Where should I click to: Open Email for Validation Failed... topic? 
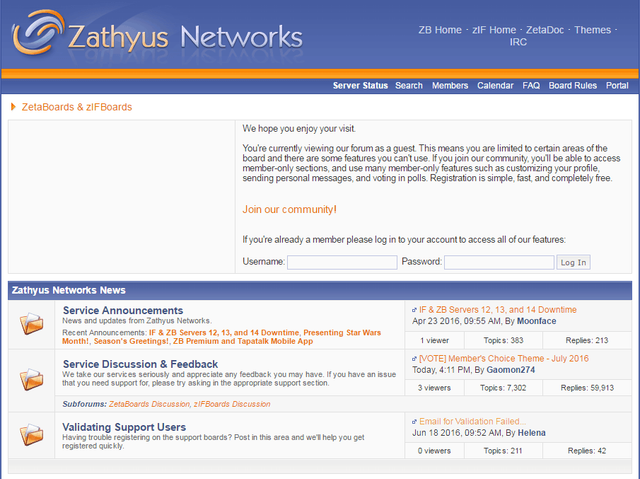472,421
